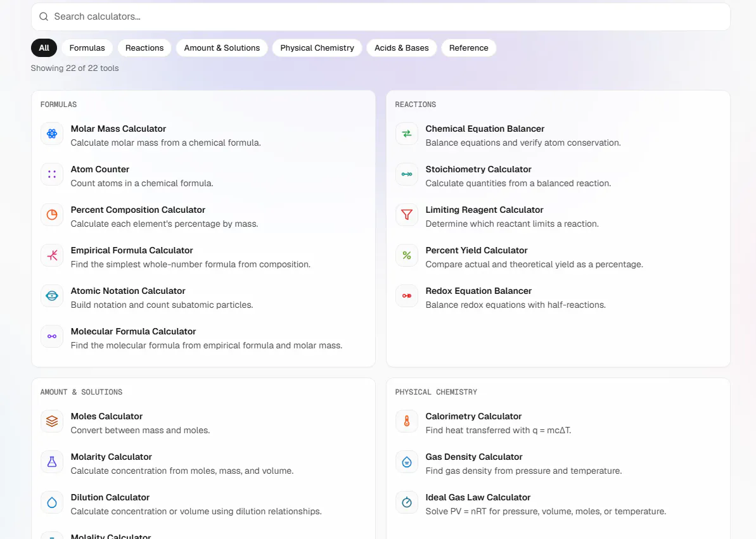756x539 pixels.
Task: Click the Stoichiometry Calculator icon
Action: pyautogui.click(x=407, y=175)
